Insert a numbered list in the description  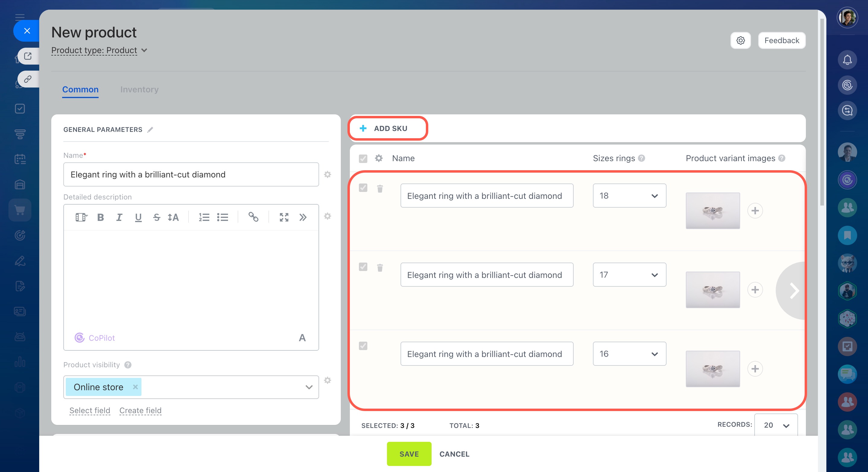click(204, 218)
